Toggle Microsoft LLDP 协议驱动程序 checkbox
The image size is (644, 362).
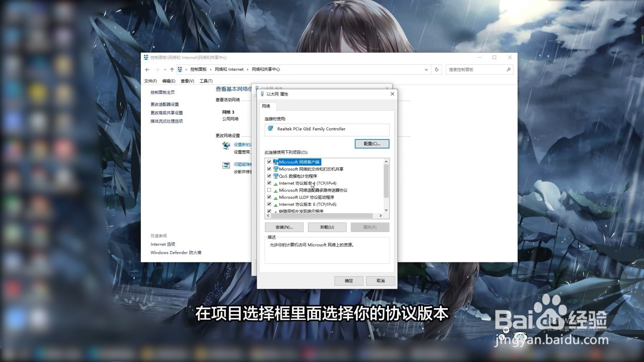click(269, 197)
